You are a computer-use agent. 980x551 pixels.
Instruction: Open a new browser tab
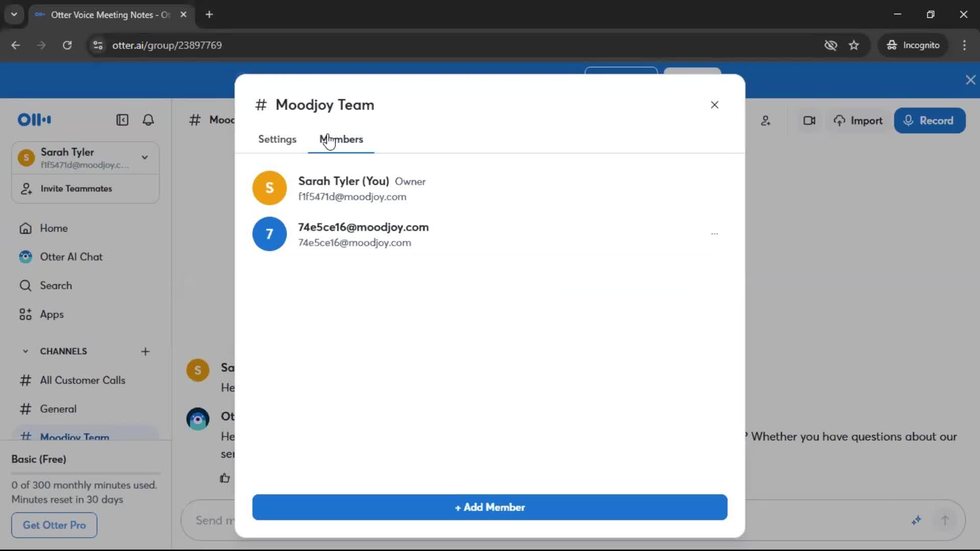209,14
